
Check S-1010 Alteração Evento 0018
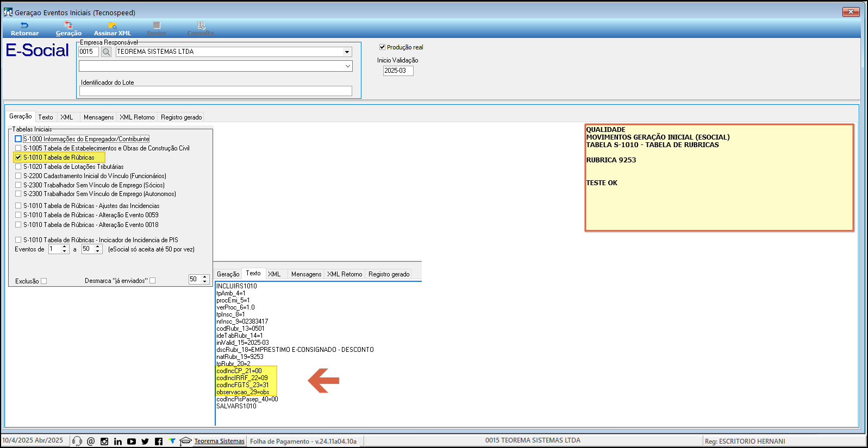(18, 225)
